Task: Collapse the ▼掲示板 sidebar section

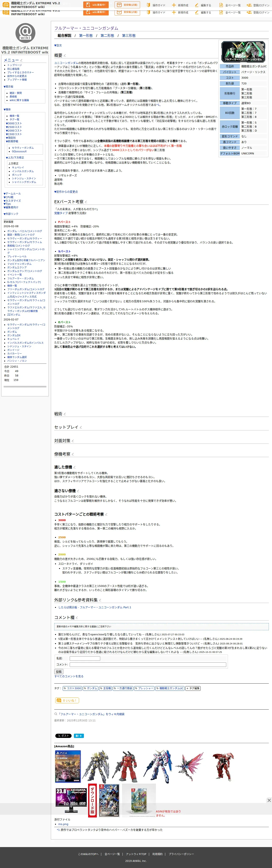Action: pos(8,87)
